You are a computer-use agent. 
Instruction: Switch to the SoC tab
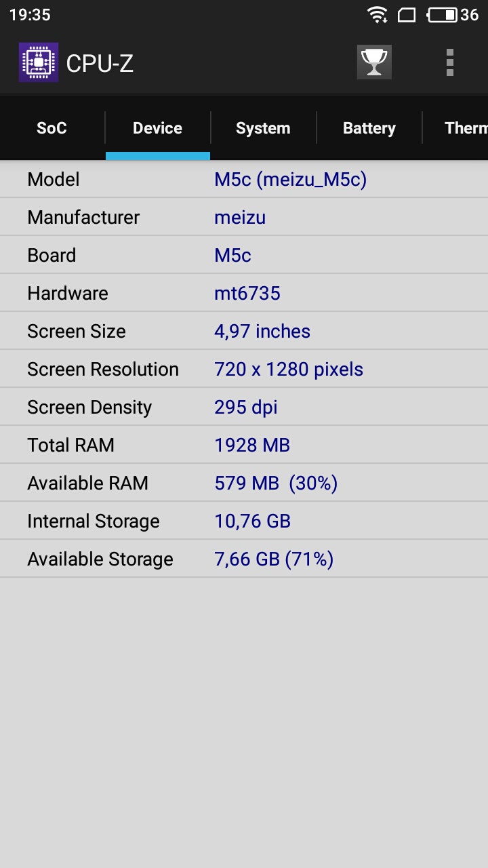(x=52, y=128)
